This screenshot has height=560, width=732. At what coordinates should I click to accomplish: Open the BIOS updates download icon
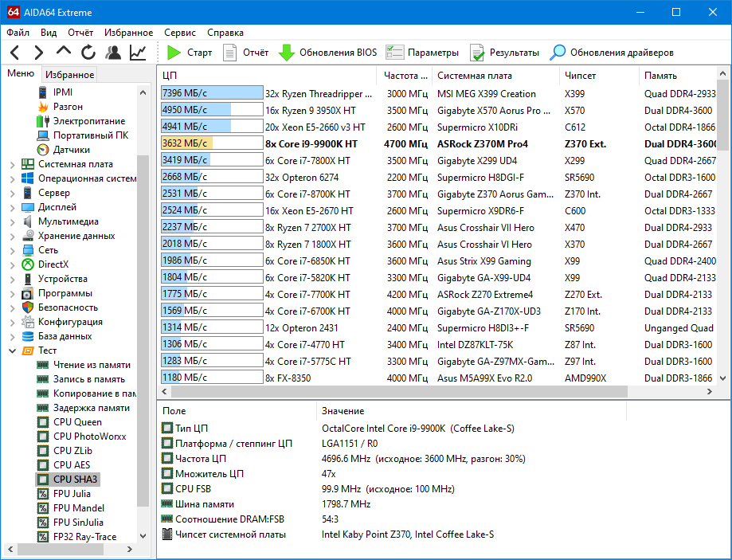pyautogui.click(x=287, y=53)
